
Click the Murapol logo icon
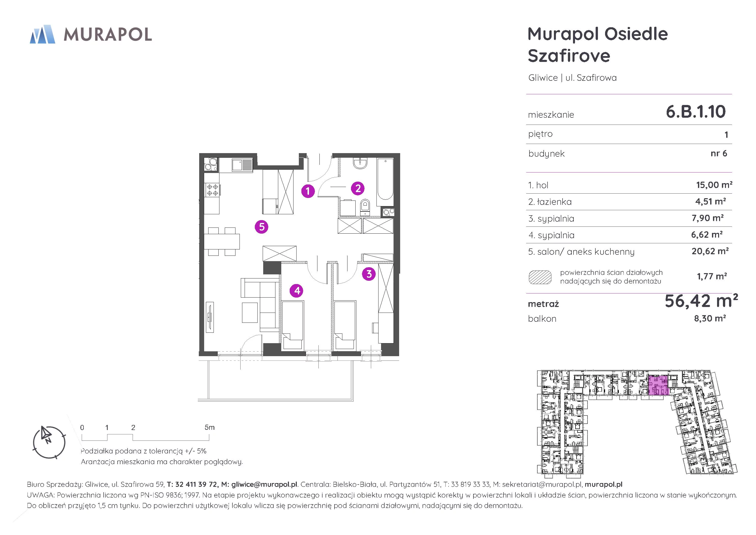pos(42,34)
